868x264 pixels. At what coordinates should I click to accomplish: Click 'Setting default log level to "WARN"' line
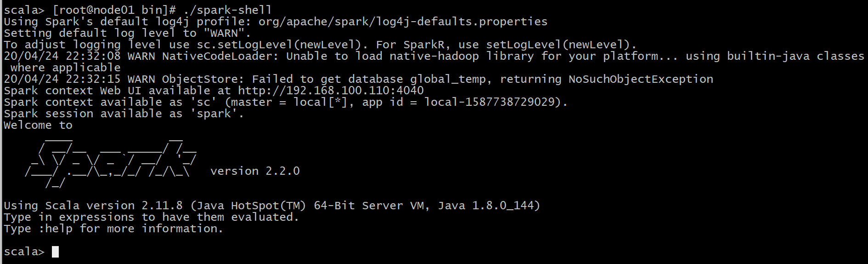[x=127, y=33]
